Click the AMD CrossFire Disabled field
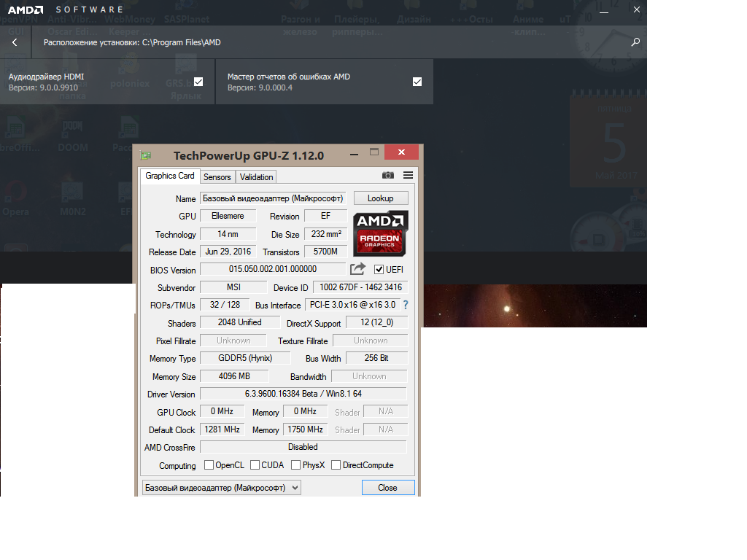This screenshot has height=560, width=747. [303, 447]
